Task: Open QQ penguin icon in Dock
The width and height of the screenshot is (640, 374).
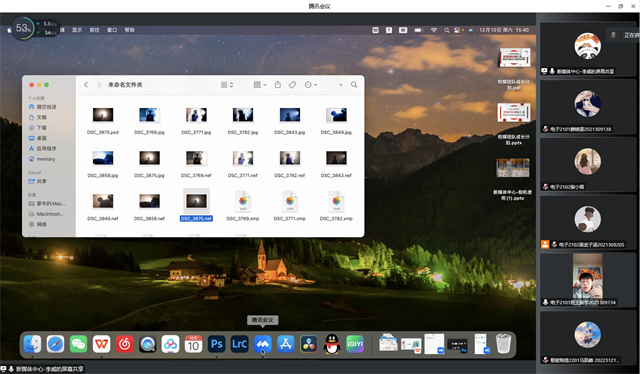Action: coord(332,344)
